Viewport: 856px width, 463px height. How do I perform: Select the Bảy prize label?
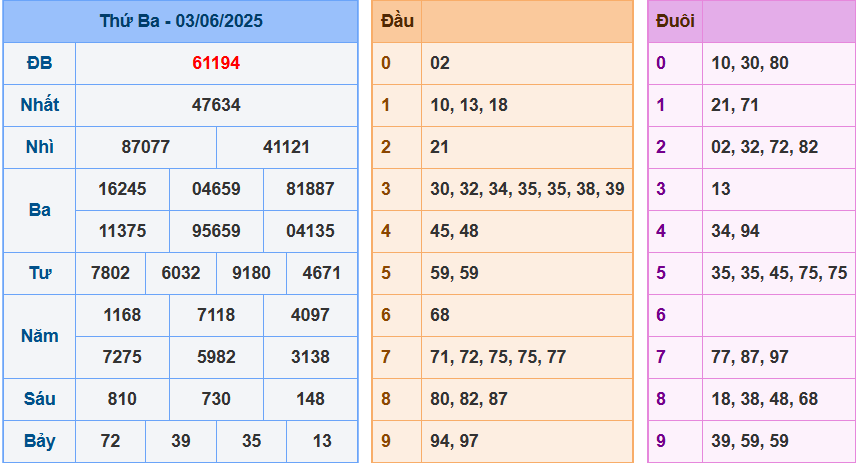tap(39, 441)
